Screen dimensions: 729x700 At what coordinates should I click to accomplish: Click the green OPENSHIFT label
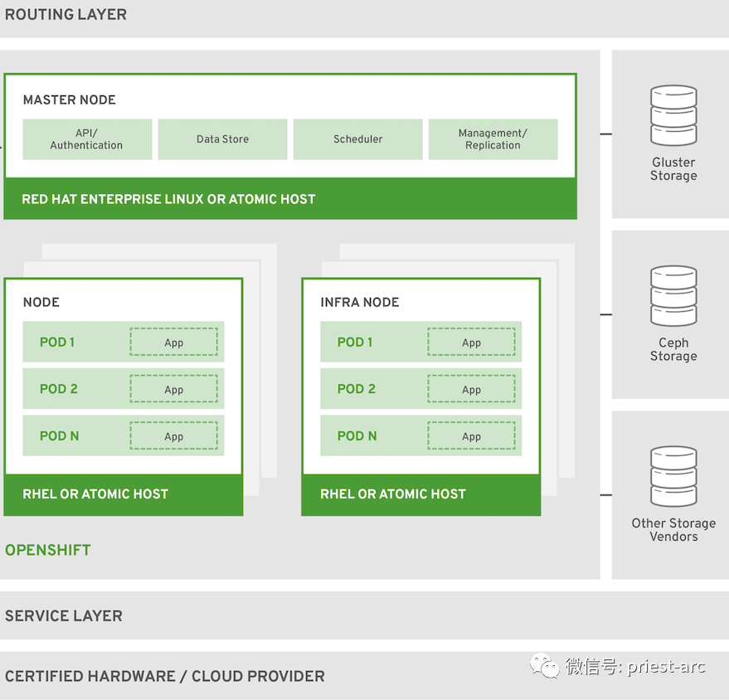(x=48, y=550)
